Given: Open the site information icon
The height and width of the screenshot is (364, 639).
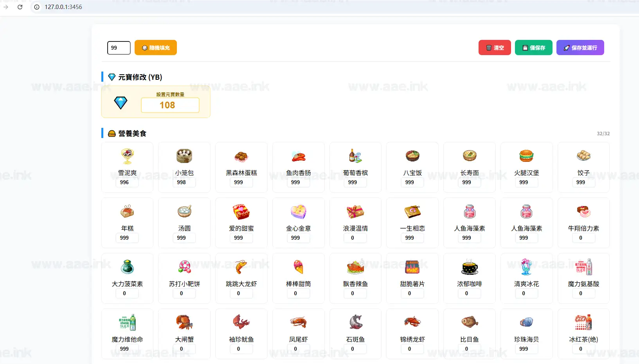Looking at the screenshot, I should 37,7.
